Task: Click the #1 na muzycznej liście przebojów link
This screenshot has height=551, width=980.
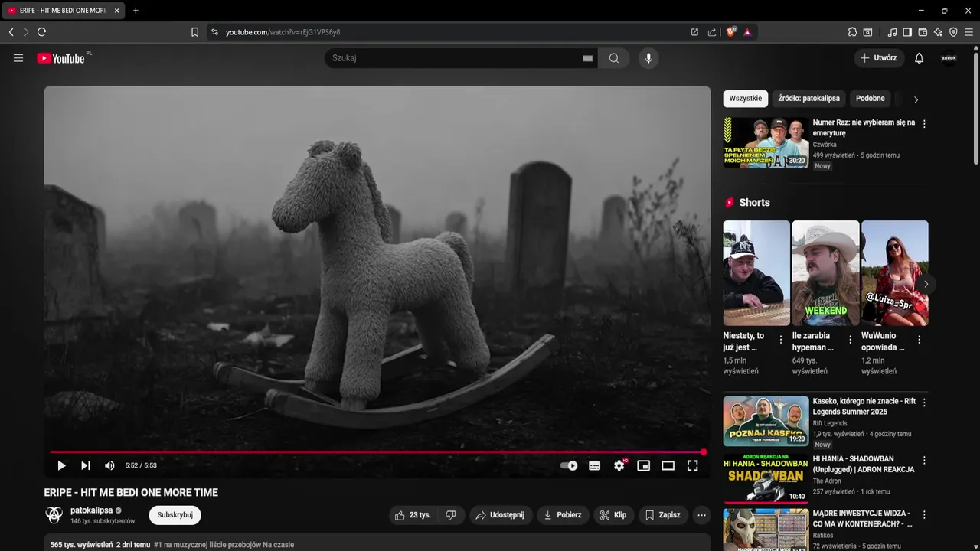Action: tap(224, 545)
